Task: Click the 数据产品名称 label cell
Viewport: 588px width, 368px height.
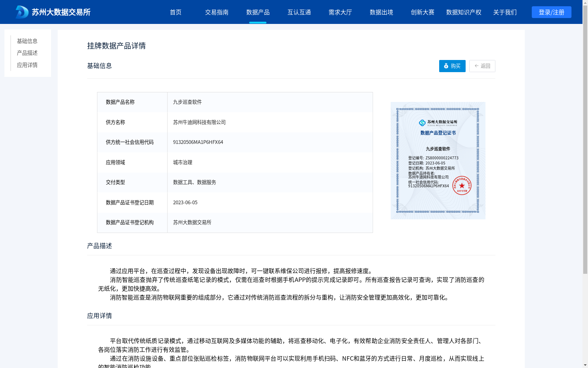Action: [132, 102]
